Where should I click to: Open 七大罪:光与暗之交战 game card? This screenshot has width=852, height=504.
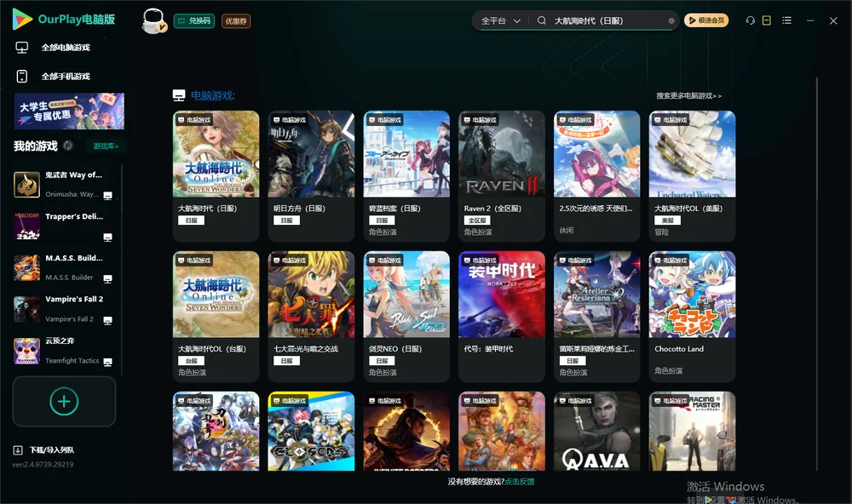(311, 316)
